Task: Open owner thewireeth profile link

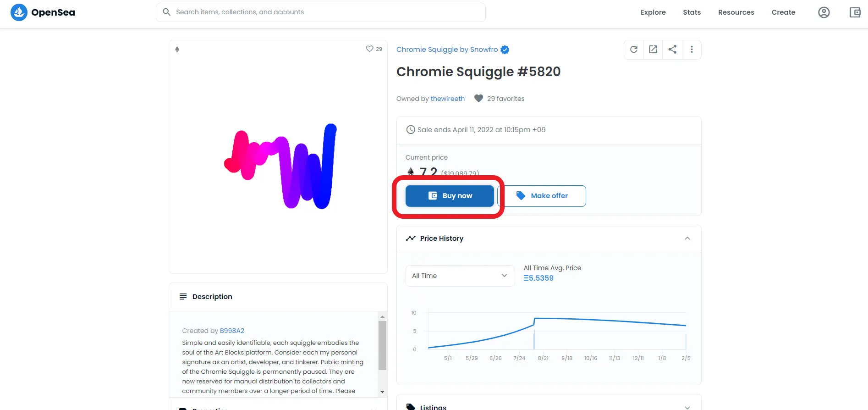Action: point(447,99)
